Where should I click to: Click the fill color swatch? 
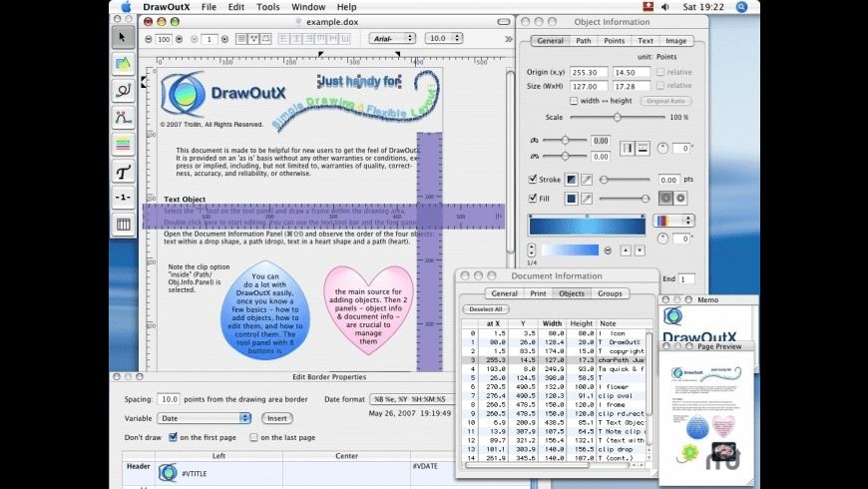571,199
